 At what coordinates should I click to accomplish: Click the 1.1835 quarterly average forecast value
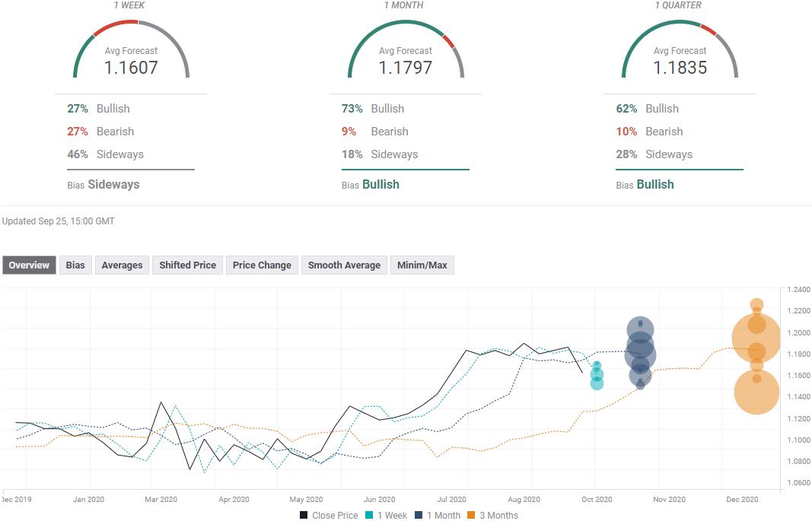click(680, 68)
